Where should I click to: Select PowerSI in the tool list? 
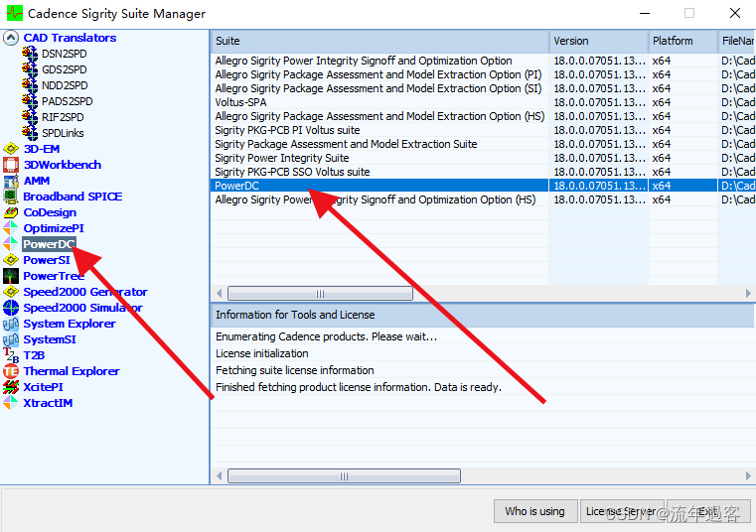point(47,260)
